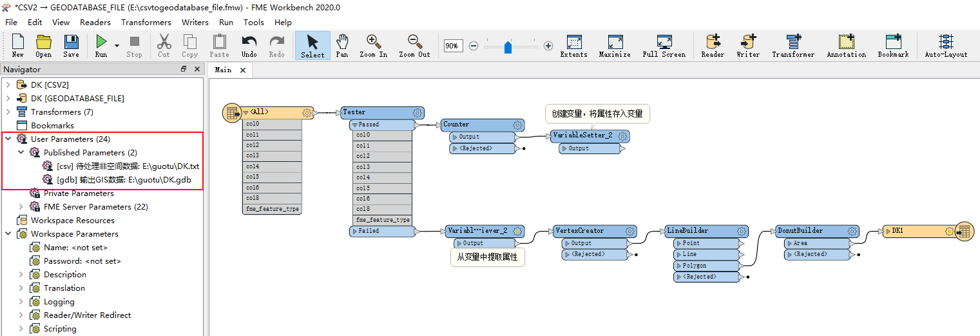Image resolution: width=980 pixels, height=336 pixels.
Task: Click the Bookmark toolbar icon
Action: coord(893,43)
